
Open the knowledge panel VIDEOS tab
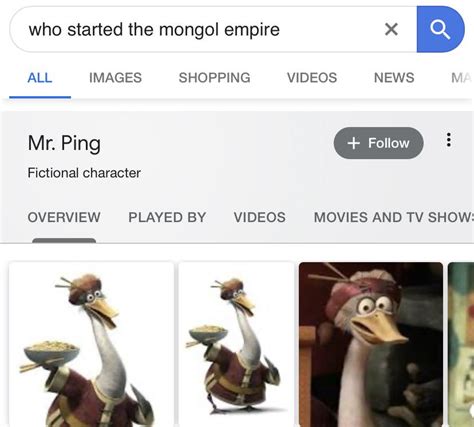[260, 217]
